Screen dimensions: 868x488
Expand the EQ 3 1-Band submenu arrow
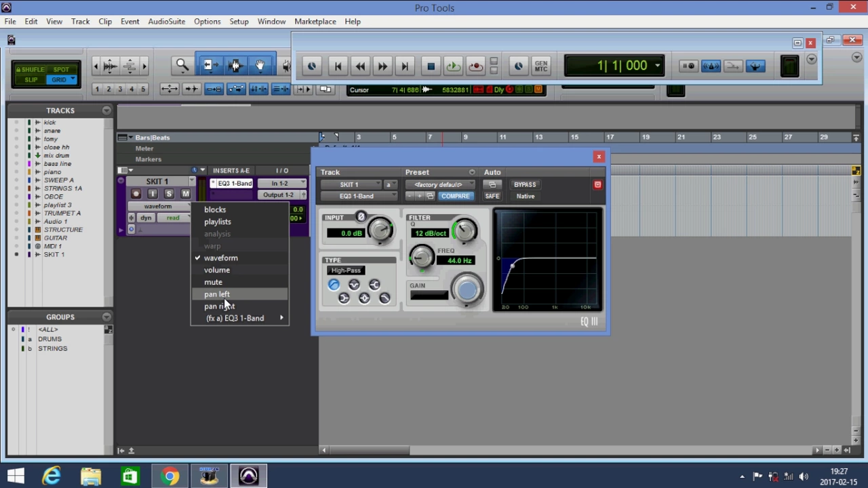point(281,318)
